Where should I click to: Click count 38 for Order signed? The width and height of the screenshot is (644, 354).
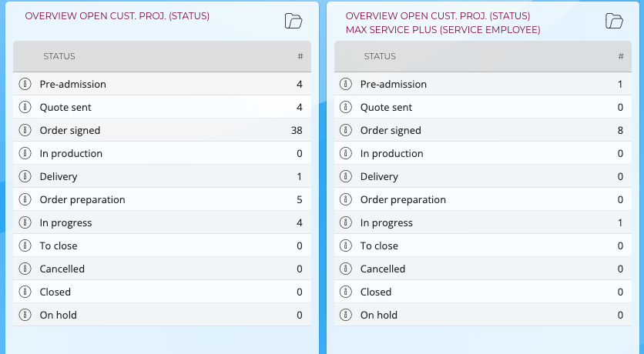(297, 131)
